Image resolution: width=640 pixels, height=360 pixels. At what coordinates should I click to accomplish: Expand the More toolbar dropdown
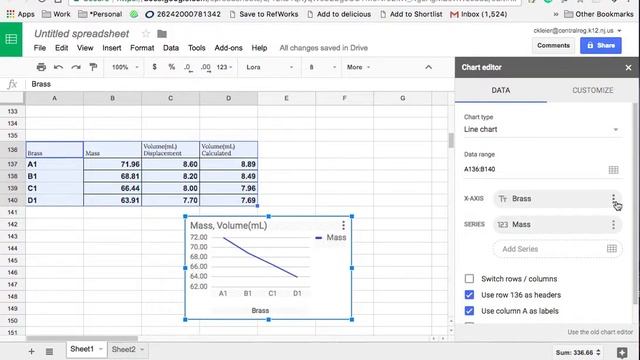click(358, 67)
